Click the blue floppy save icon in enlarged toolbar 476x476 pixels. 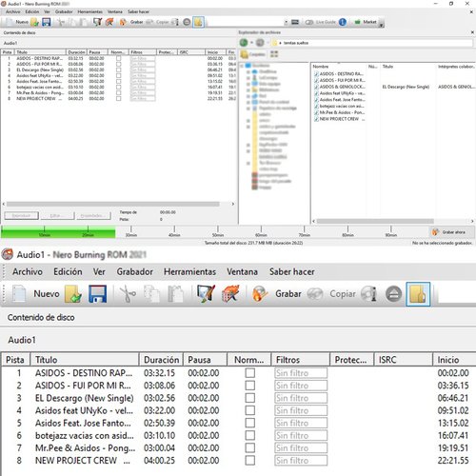tap(97, 294)
